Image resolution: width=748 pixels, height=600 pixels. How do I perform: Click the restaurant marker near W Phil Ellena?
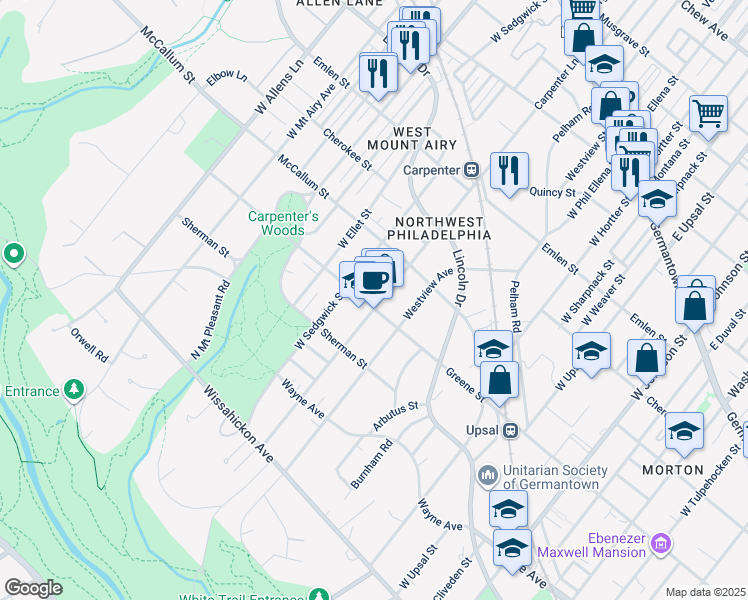630,174
